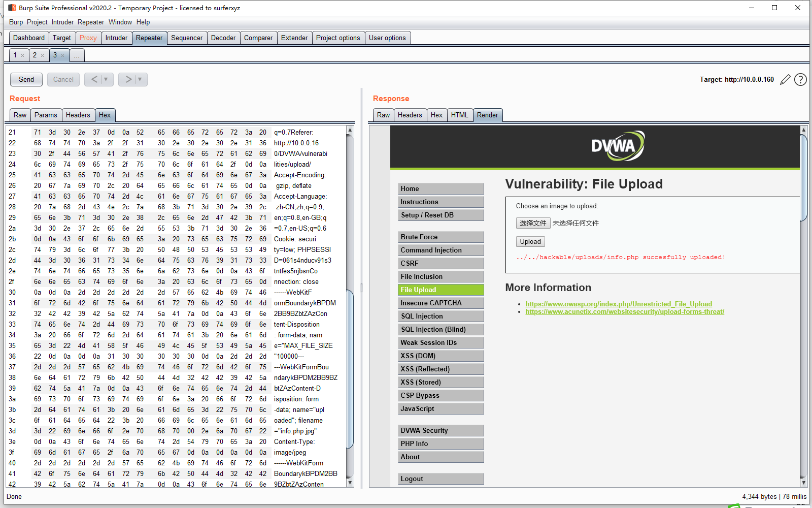This screenshot has height=508, width=812.
Task: Close Repeater tab 1
Action: click(x=23, y=55)
